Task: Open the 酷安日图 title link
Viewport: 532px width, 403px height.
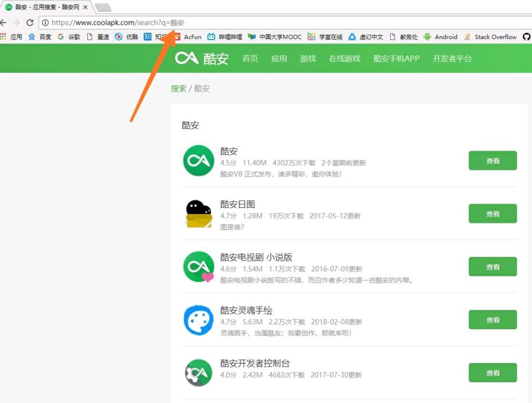Action: tap(237, 204)
